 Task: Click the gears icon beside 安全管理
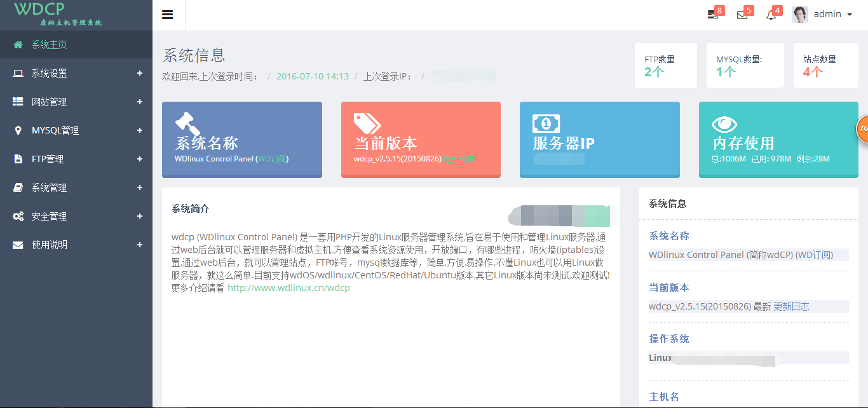[x=18, y=216]
